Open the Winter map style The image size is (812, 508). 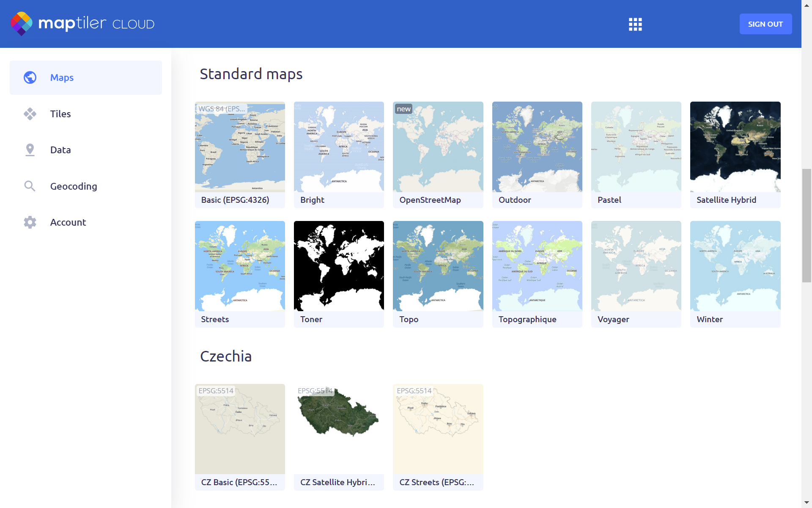click(735, 266)
